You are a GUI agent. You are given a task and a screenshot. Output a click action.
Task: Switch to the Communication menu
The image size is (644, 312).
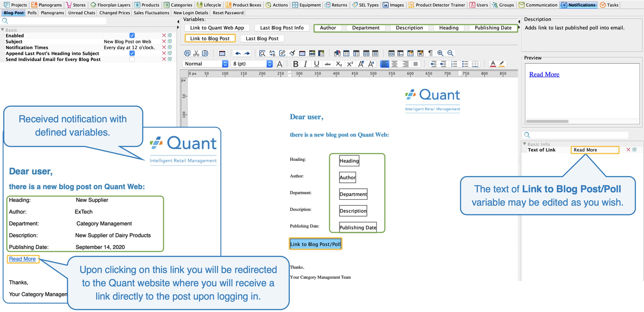click(538, 5)
